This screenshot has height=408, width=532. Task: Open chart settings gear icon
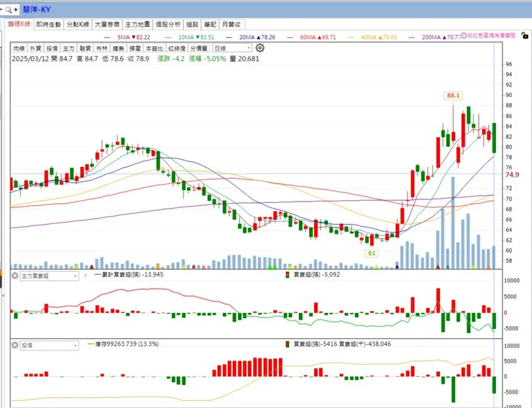point(260,48)
